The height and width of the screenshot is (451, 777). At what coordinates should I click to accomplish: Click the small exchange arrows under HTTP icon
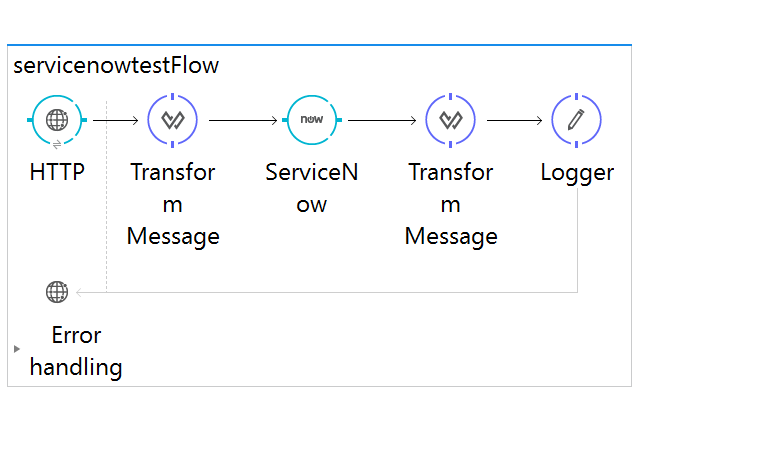pyautogui.click(x=57, y=145)
